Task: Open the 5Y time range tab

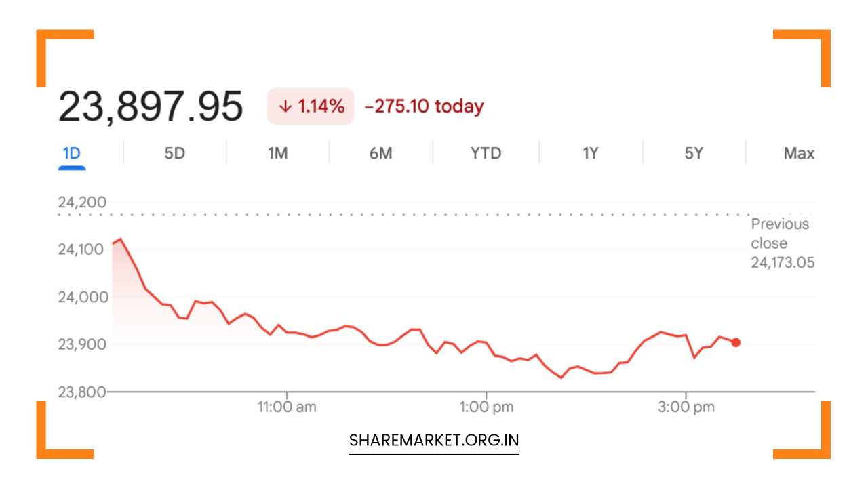Action: point(693,154)
